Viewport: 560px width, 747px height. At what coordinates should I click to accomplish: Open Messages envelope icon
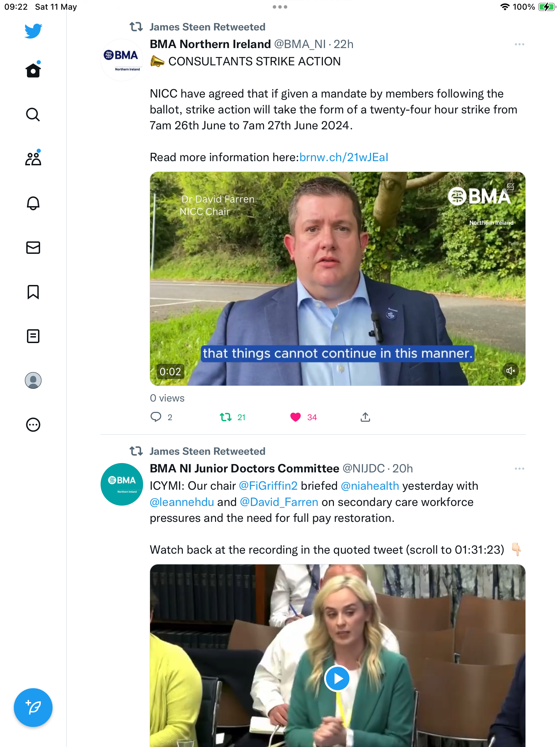(33, 248)
